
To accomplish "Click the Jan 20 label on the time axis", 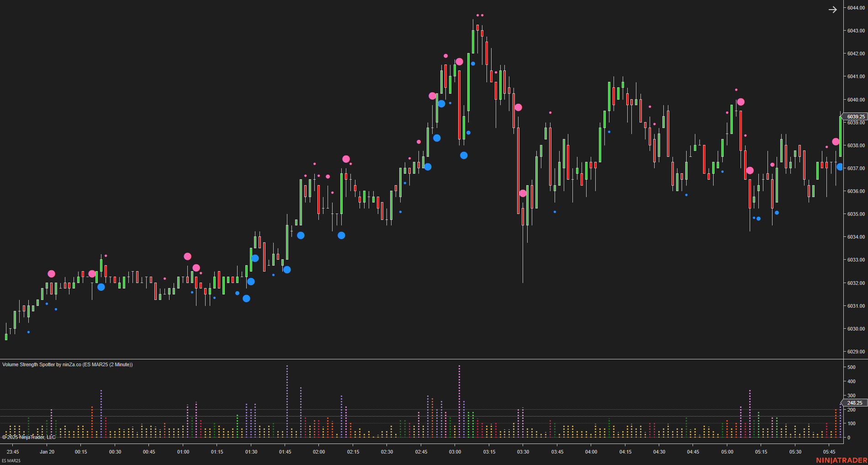I will click(x=47, y=452).
